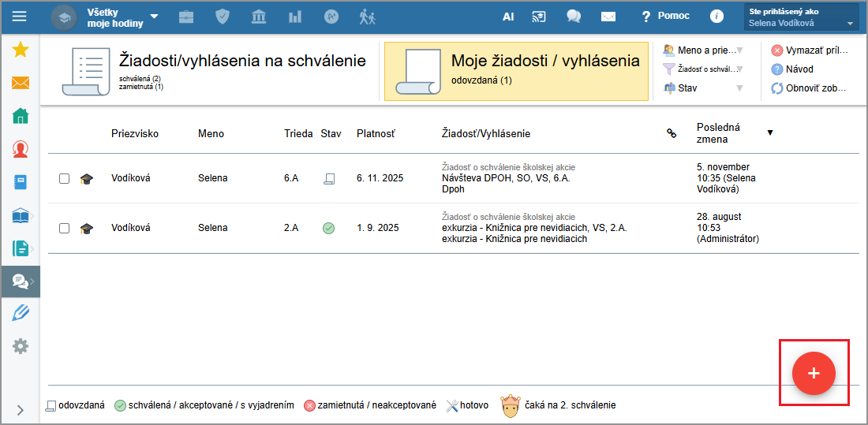Sort by Posledná zmena column header
The width and height of the screenshot is (868, 425).
[718, 133]
